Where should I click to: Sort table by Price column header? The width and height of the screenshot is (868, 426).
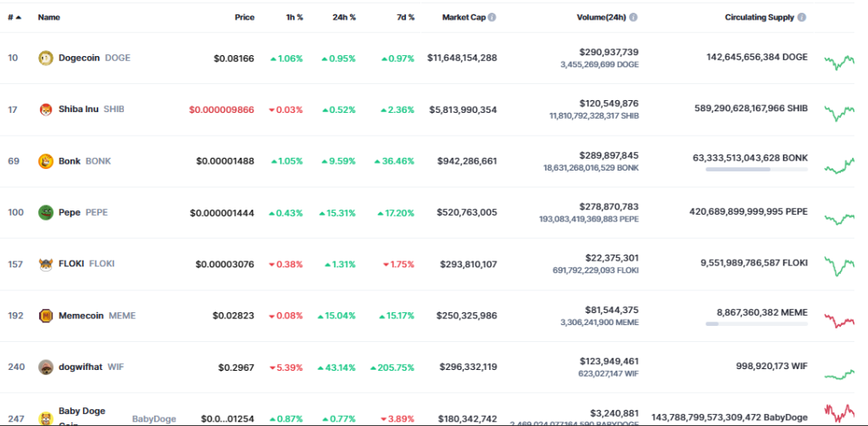pos(244,17)
